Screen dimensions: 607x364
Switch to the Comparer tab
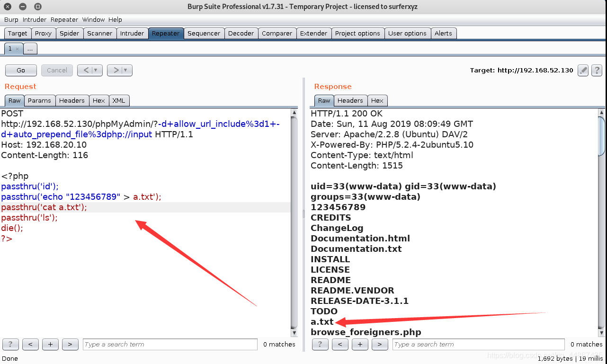coord(277,34)
